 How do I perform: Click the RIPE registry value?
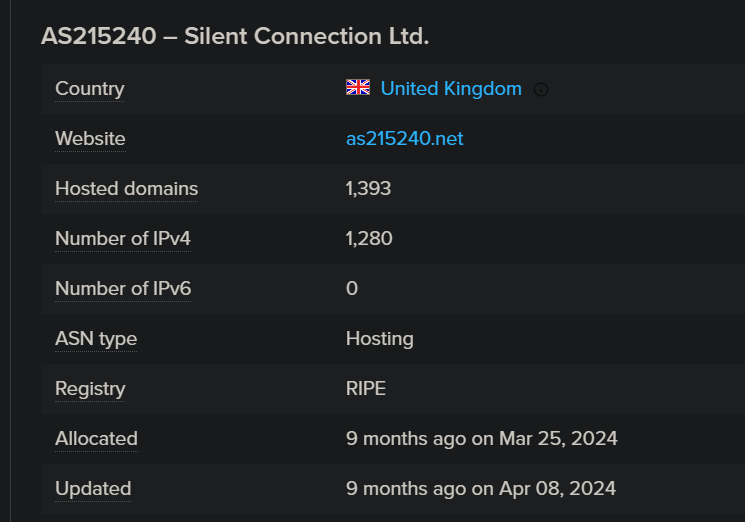pyautogui.click(x=366, y=388)
